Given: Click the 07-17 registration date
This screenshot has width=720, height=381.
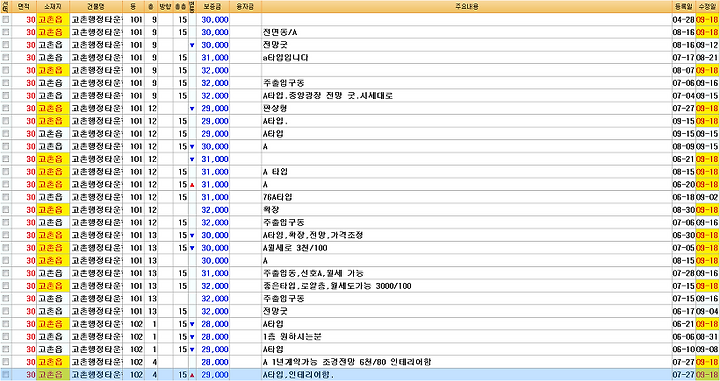Looking at the screenshot, I should coord(683,58).
